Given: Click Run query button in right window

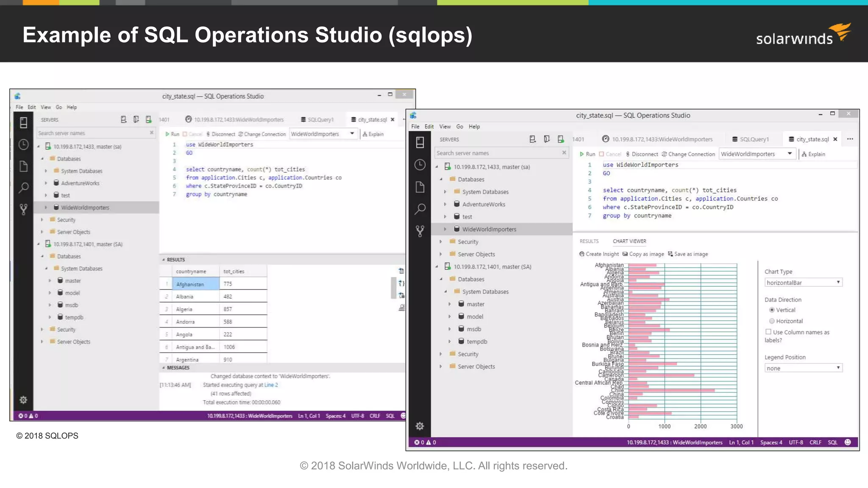Looking at the screenshot, I should [x=587, y=154].
